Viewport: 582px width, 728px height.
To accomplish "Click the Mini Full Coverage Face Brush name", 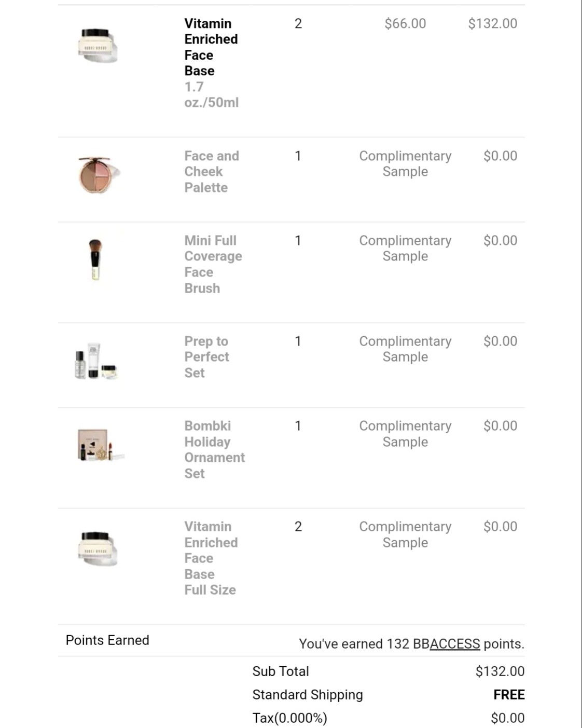I will click(x=213, y=264).
